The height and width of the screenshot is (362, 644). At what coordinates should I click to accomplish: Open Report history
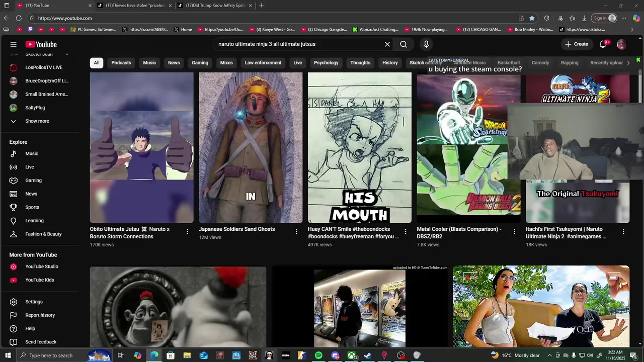pos(39,315)
